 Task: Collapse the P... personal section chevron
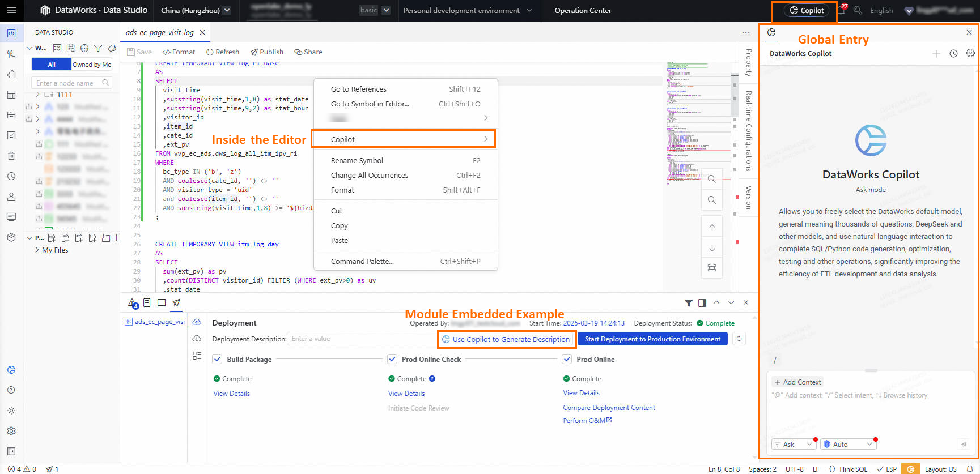tap(29, 238)
